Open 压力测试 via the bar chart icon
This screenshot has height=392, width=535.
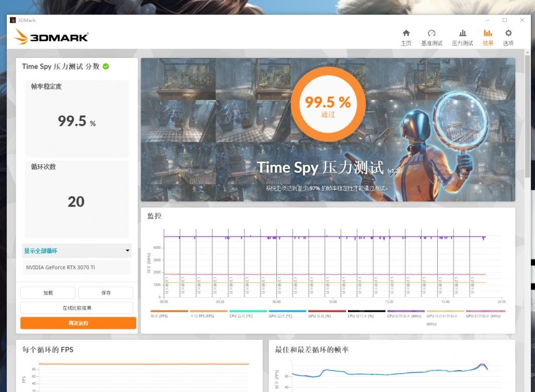click(462, 36)
